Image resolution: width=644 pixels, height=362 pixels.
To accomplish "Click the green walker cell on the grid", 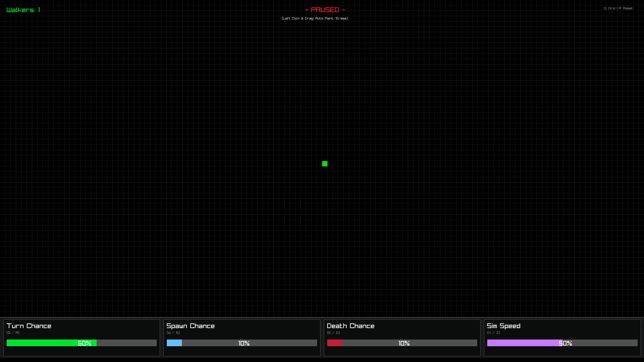I will point(325,164).
